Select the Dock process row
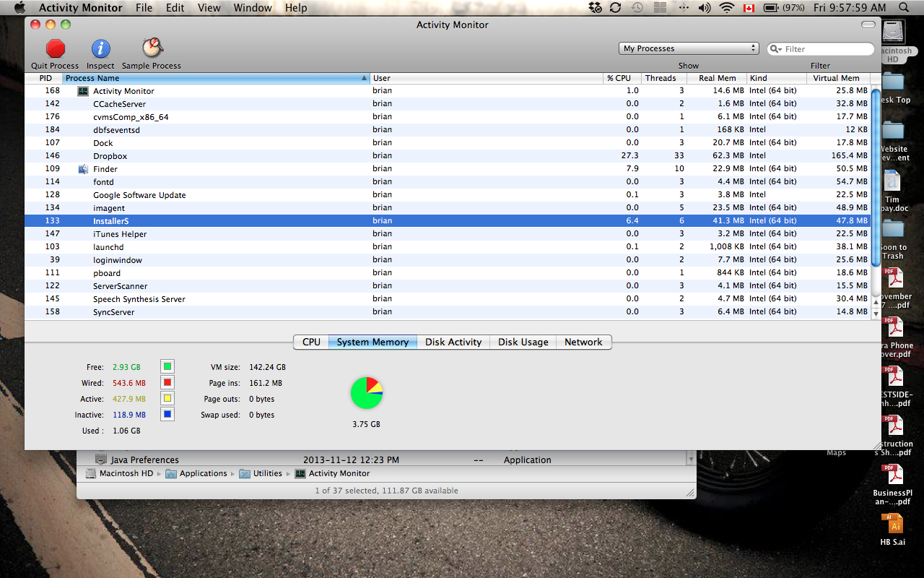Screen dimensions: 924x578 click(448, 143)
